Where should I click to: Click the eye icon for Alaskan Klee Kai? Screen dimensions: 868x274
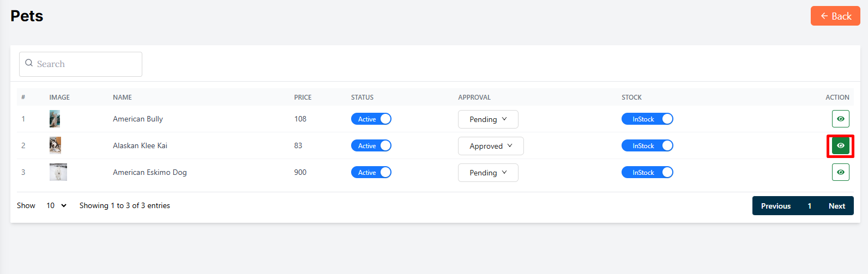[x=840, y=145]
